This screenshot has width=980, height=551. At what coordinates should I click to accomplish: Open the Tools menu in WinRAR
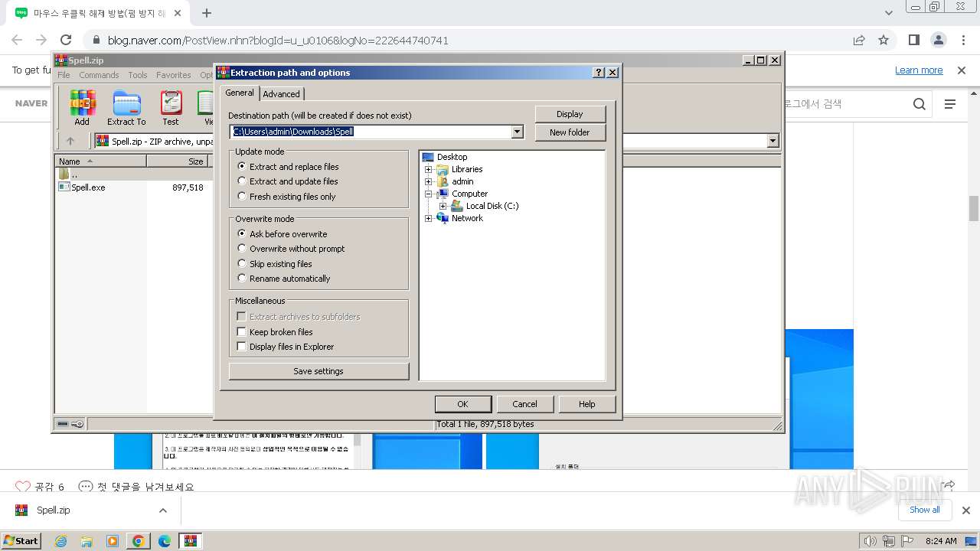(x=138, y=75)
